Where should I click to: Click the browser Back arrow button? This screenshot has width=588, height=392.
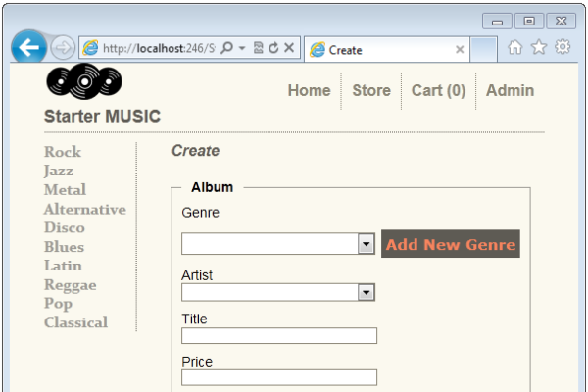tap(26, 48)
